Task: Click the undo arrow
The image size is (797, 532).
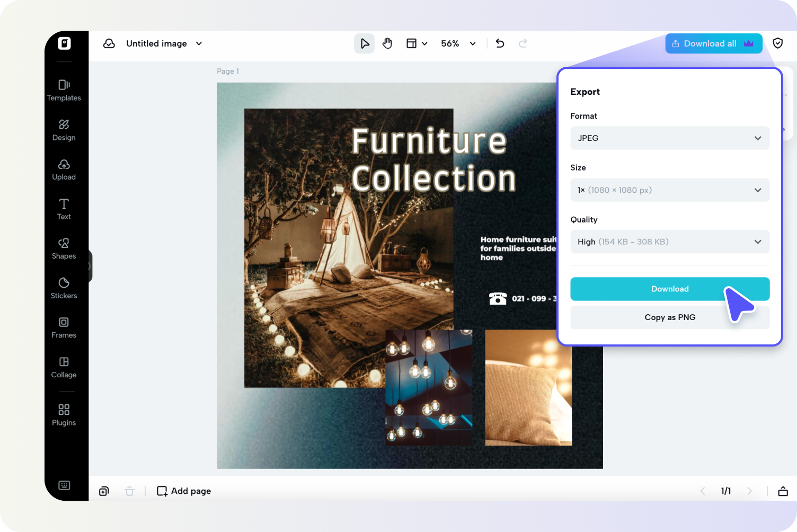Action: coord(500,43)
